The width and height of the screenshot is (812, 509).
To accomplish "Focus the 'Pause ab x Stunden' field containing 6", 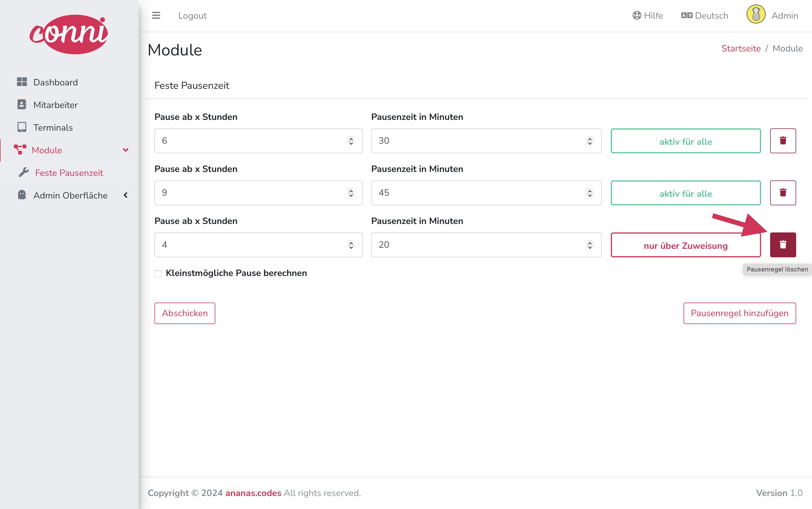I will [258, 141].
